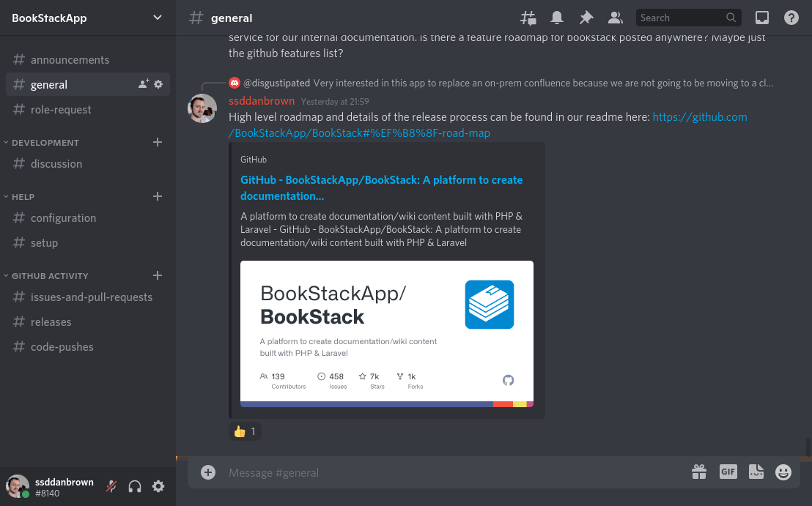
Task: Open the issues-and-pull-requests channel
Action: coord(87,297)
